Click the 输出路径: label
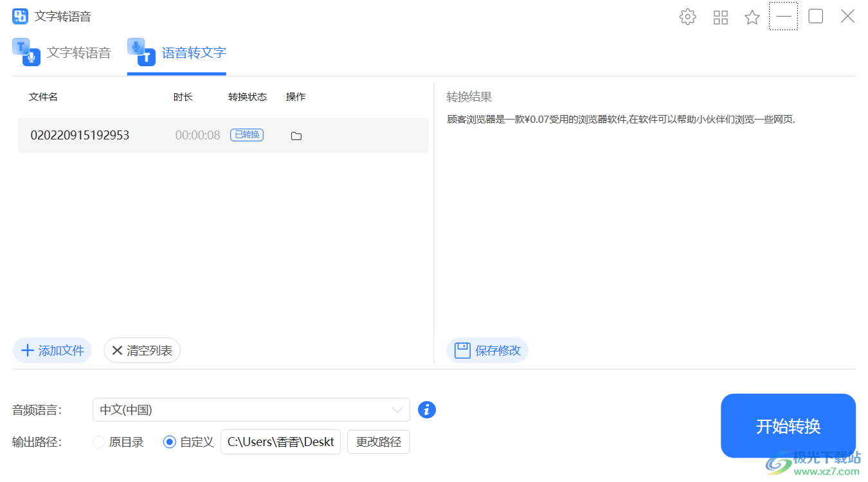The height and width of the screenshot is (482, 868). point(37,442)
